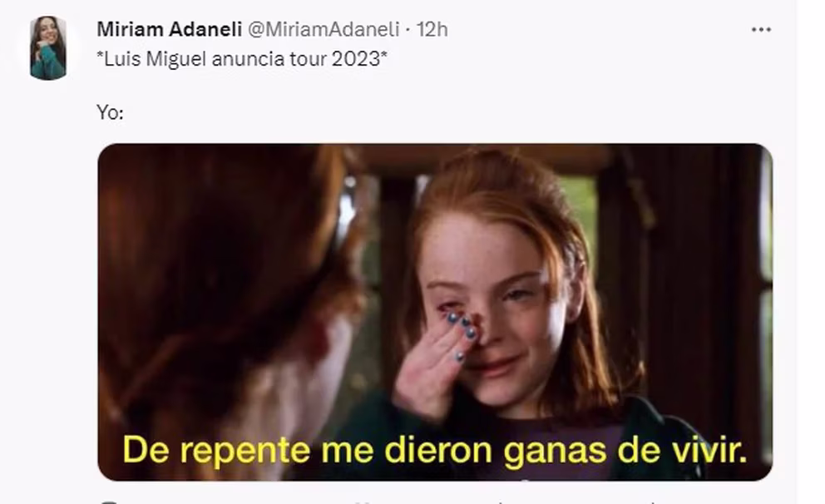
Task: Open the Miriam Adaneli display name link
Action: 170,29
